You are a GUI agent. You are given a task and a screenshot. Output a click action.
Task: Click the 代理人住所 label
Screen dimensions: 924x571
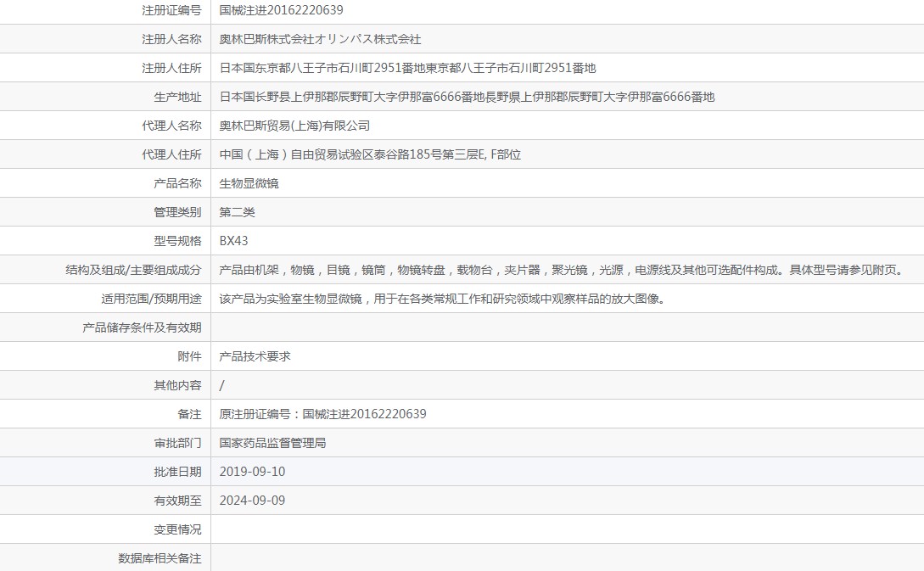click(171, 154)
